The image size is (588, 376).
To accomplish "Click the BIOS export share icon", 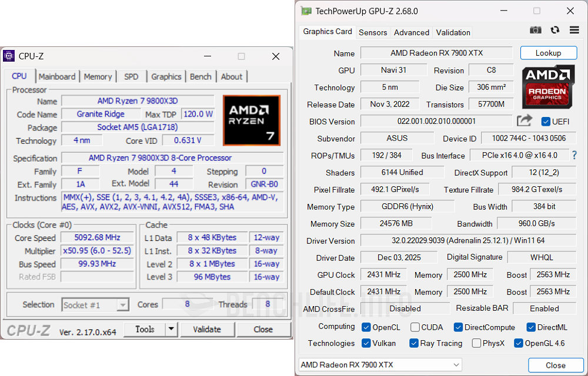I will point(524,121).
